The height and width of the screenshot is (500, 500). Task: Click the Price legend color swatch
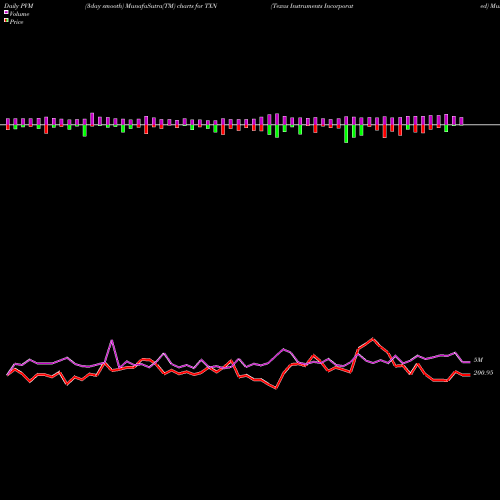[x=6, y=21]
